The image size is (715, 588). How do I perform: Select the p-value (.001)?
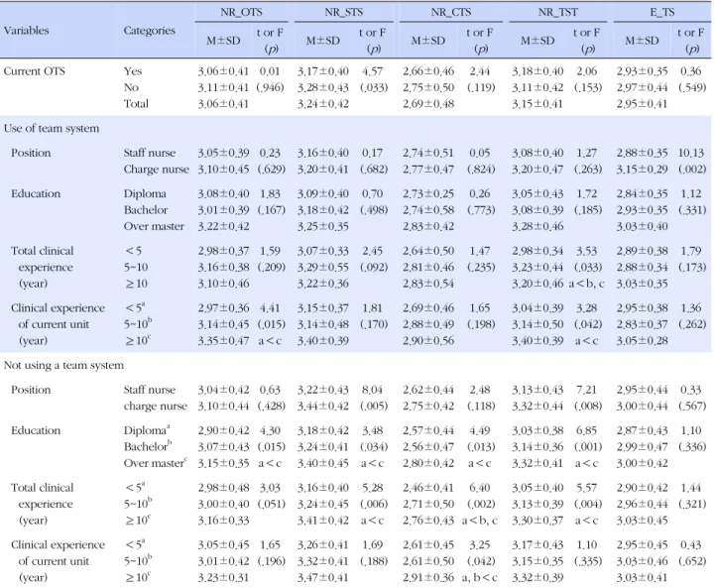pos(588,446)
